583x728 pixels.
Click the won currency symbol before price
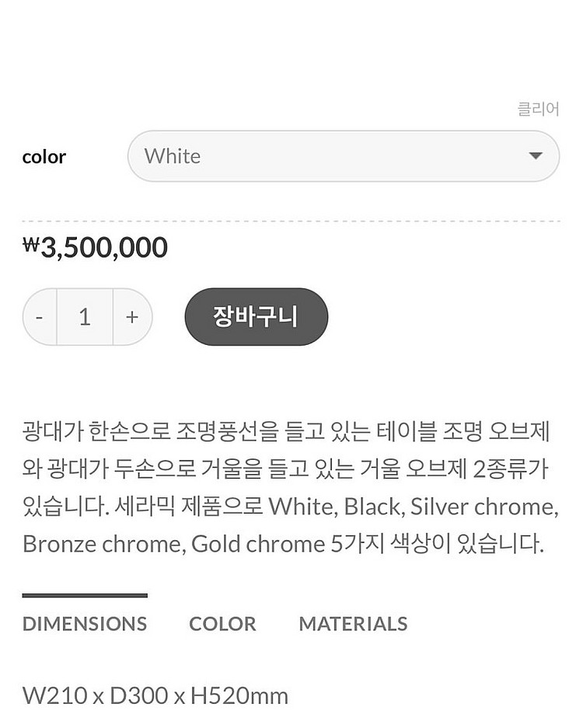click(x=31, y=246)
